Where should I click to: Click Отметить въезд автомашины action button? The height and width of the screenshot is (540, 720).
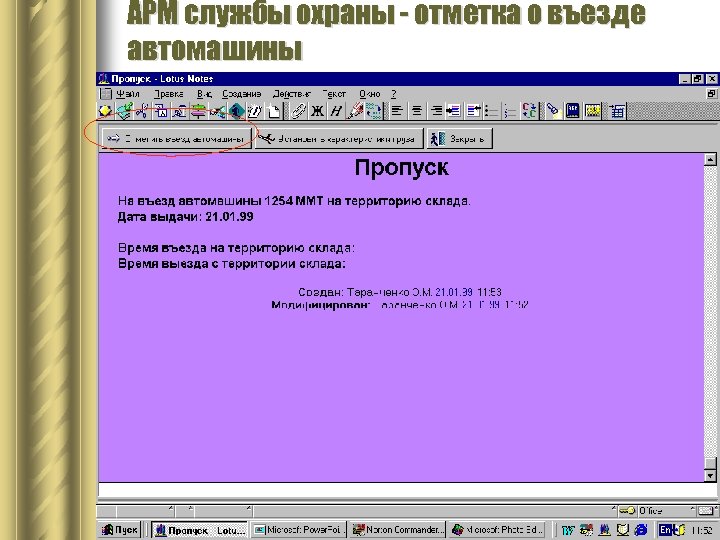pyautogui.click(x=177, y=138)
